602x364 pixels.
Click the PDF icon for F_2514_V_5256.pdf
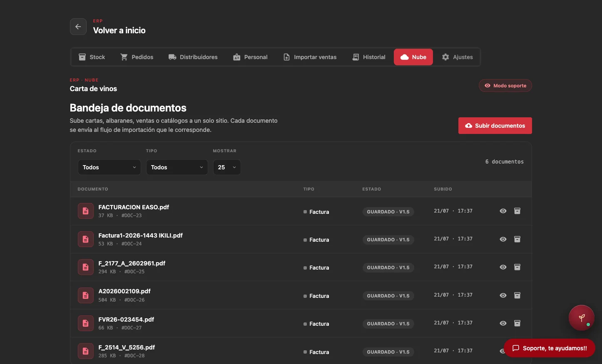tap(86, 351)
